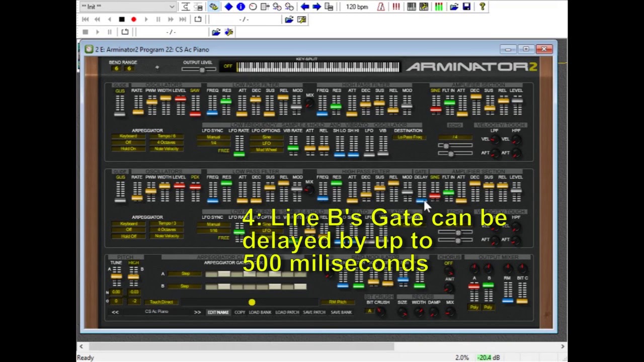Screen dimensions: 644x362
Task: Click the folder icon in second toolbar row
Action: pyautogui.click(x=289, y=20)
